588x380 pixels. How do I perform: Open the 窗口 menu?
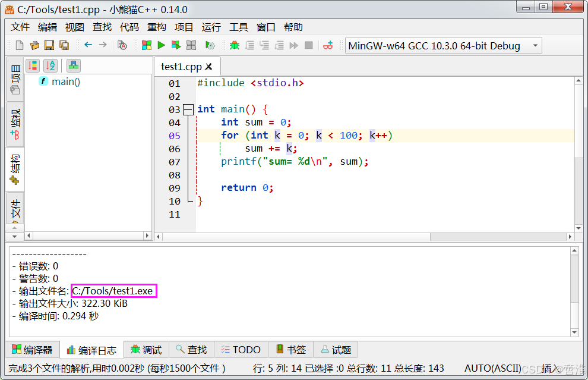click(x=266, y=27)
